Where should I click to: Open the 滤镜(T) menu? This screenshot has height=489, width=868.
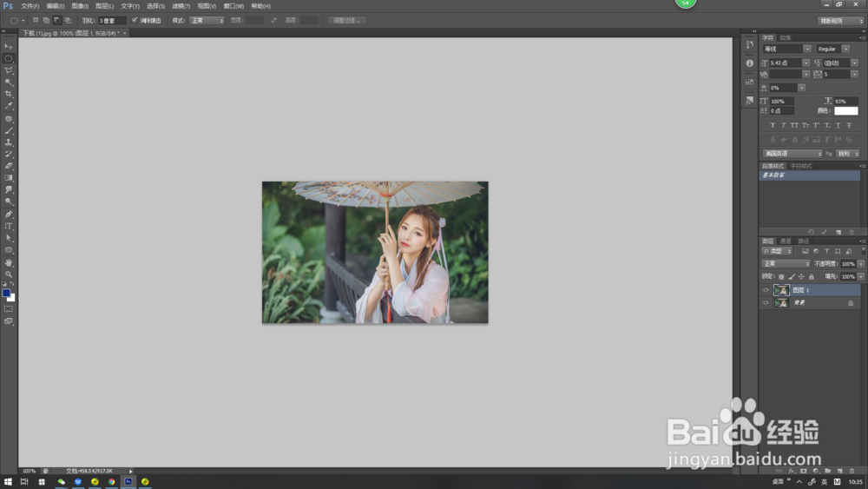pyautogui.click(x=181, y=6)
